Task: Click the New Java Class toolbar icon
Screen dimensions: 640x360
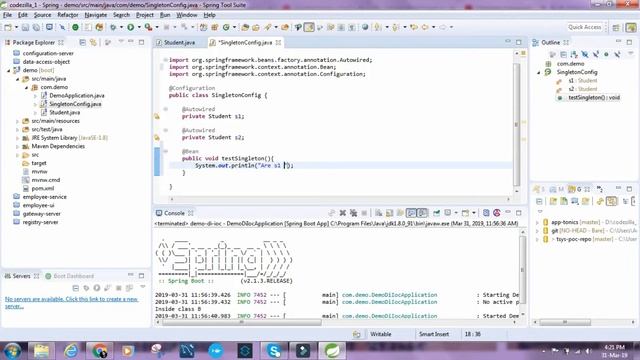Action: pyautogui.click(x=226, y=27)
